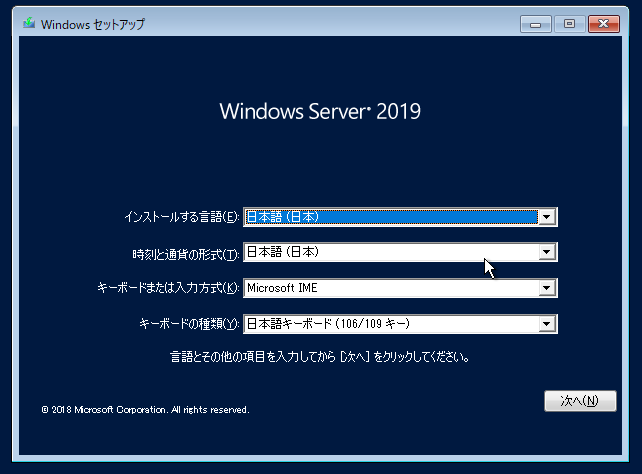Expand keyboard input method dropdown arrow
642x474 pixels.
tap(547, 288)
